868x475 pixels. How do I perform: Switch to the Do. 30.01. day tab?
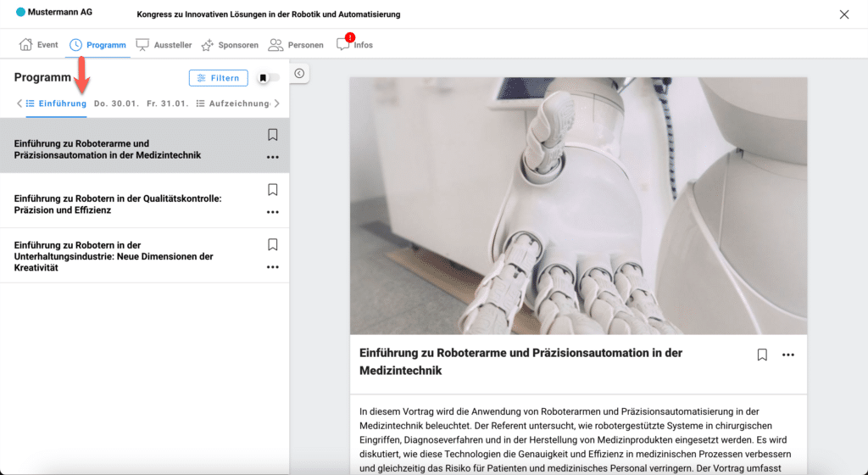pos(116,103)
